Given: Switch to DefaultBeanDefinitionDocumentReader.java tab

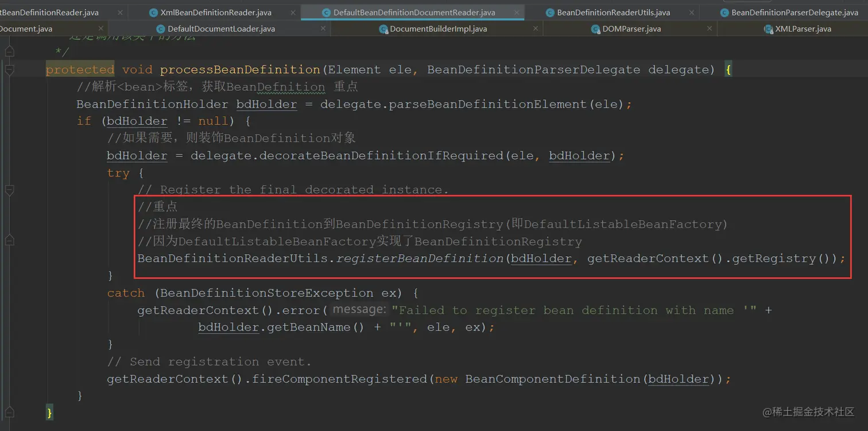Looking at the screenshot, I should [414, 13].
